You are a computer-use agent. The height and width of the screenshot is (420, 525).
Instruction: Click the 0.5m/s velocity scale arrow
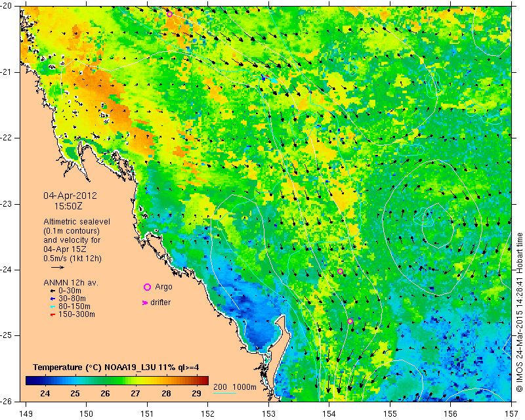coord(58,267)
